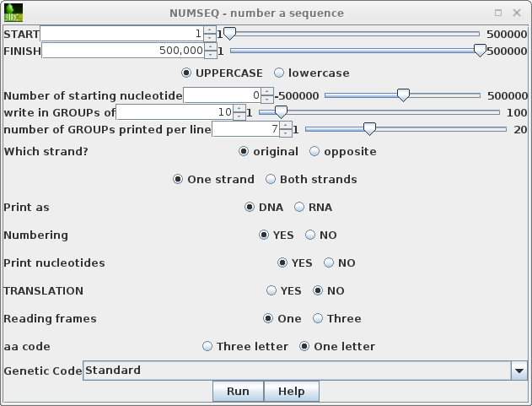This screenshot has height=406, width=532.
Task: Click the NUMSEQ application icon in title bar
Action: tap(13, 13)
